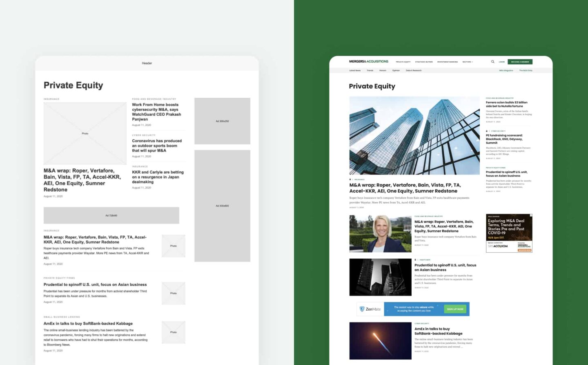
Task: Open The M&A Daily link
Action: [x=526, y=70]
